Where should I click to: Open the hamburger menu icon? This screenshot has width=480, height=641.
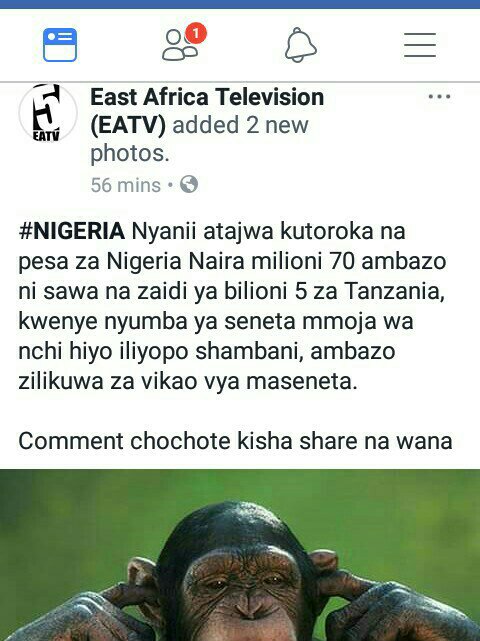[420, 45]
